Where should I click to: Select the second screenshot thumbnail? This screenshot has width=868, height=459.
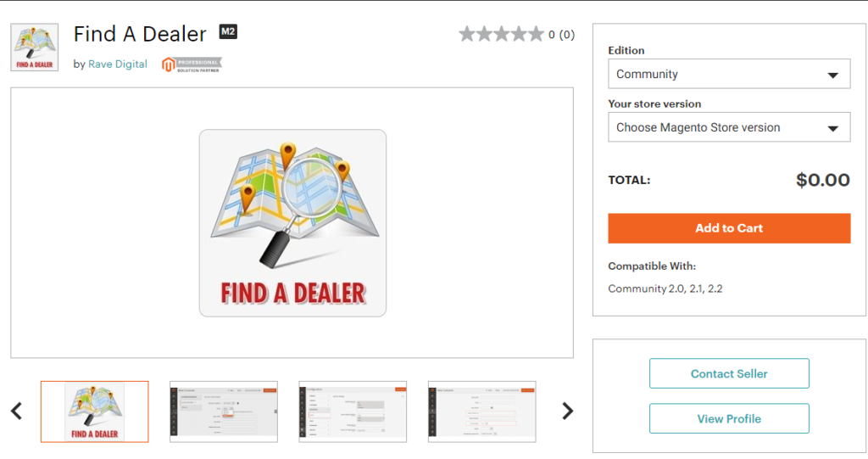(224, 411)
